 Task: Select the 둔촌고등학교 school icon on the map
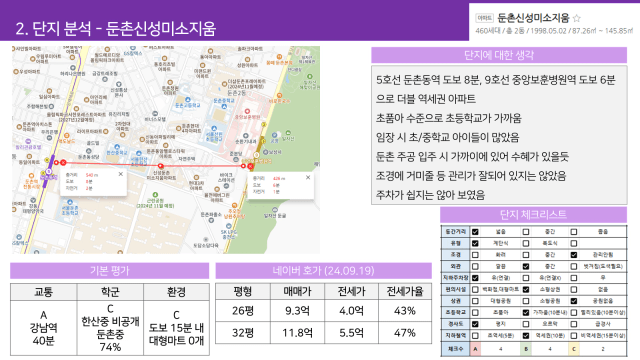tap(187, 100)
